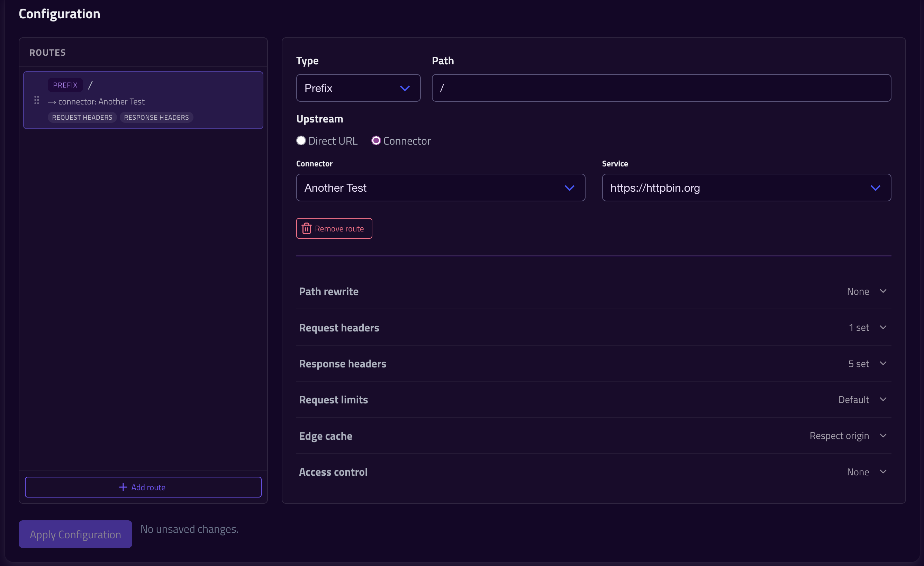Click the Remove route button
The height and width of the screenshot is (566, 924).
click(x=334, y=228)
